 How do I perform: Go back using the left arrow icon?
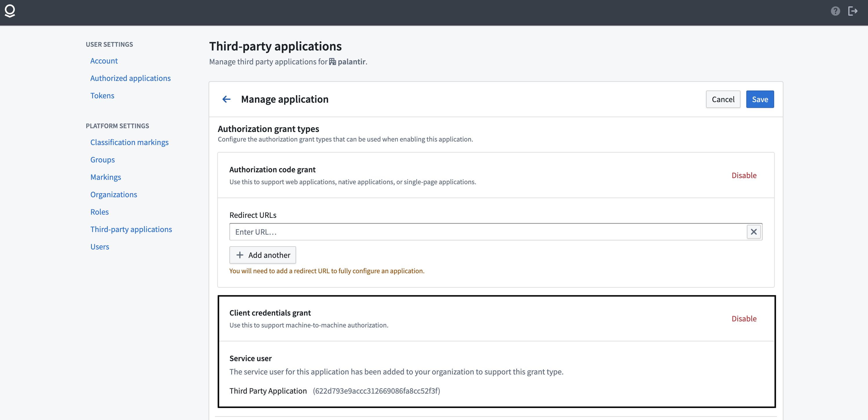227,99
